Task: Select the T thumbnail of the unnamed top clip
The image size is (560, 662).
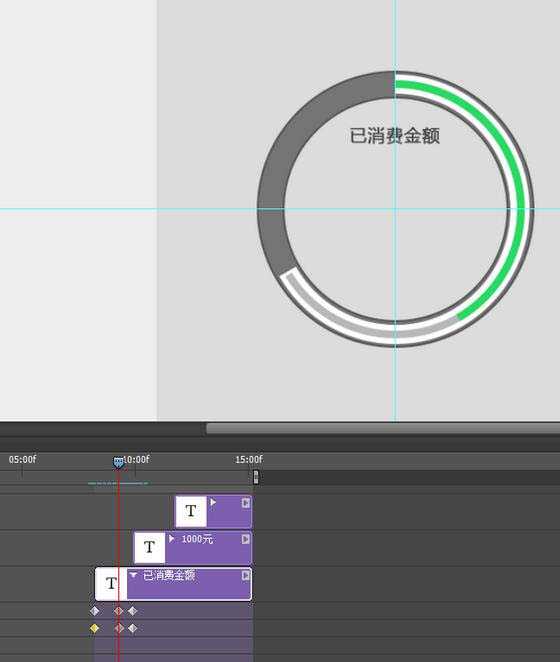Action: tap(191, 511)
